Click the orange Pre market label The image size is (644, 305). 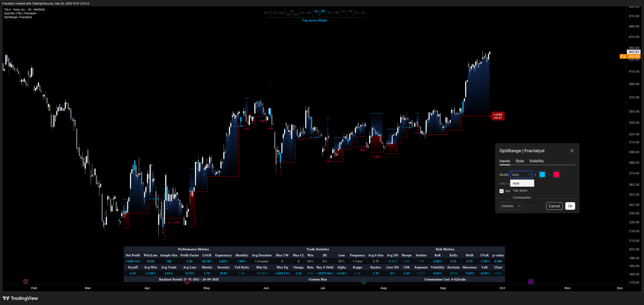point(623,56)
